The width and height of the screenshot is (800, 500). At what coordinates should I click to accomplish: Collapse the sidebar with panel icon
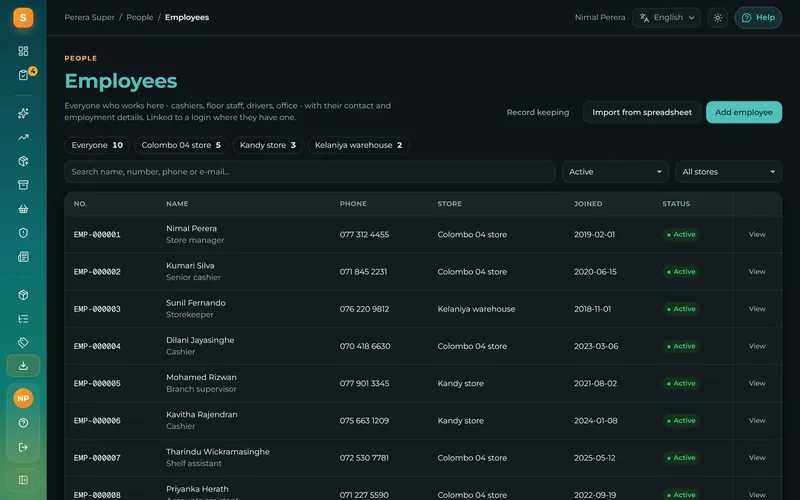23,480
